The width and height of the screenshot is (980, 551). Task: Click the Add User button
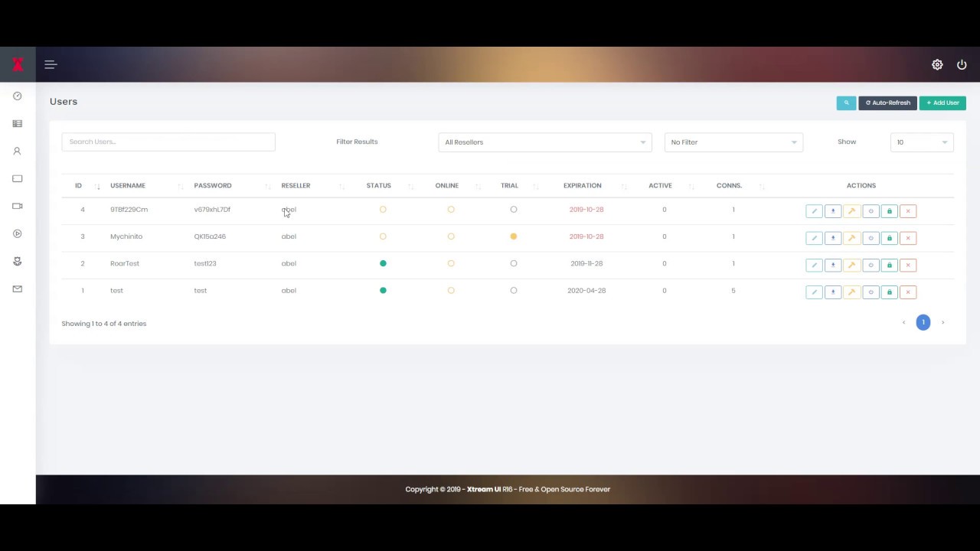[942, 103]
